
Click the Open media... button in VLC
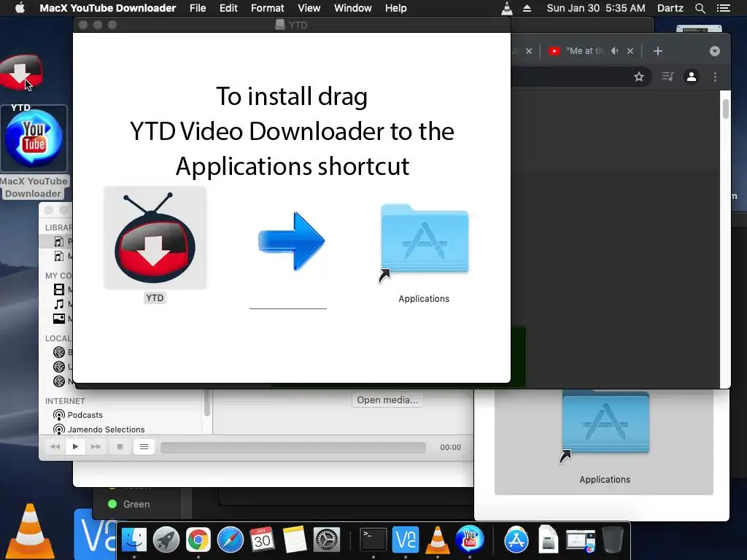387,400
